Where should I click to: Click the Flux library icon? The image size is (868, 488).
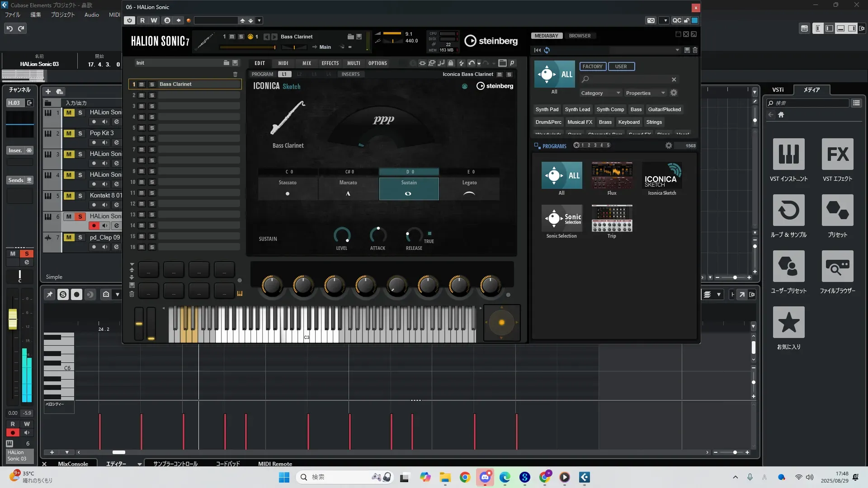pos(612,175)
